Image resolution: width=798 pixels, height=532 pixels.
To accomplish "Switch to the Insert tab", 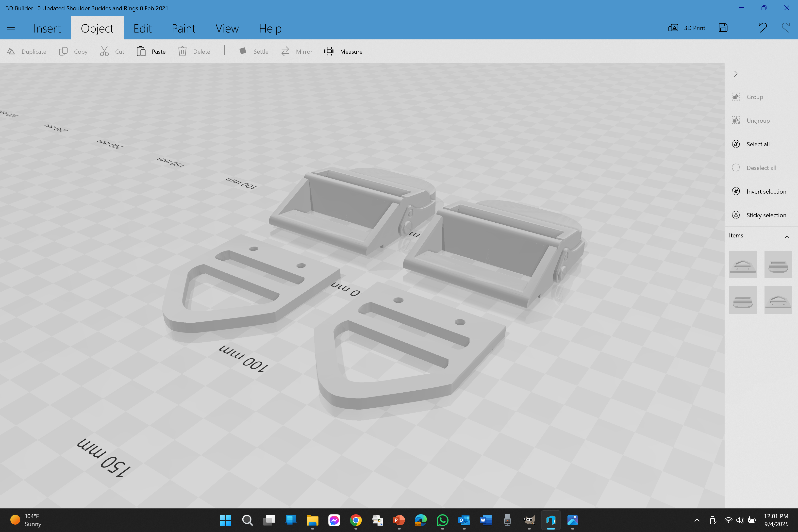I will [47, 29].
